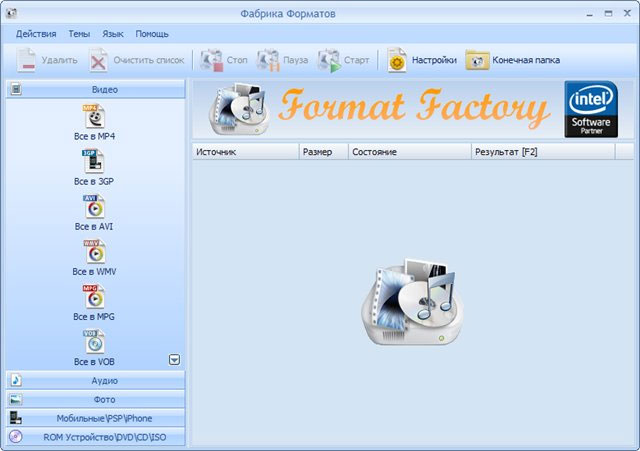Open the Конечная папка folder icon
The height and width of the screenshot is (451, 640).
coord(477,60)
